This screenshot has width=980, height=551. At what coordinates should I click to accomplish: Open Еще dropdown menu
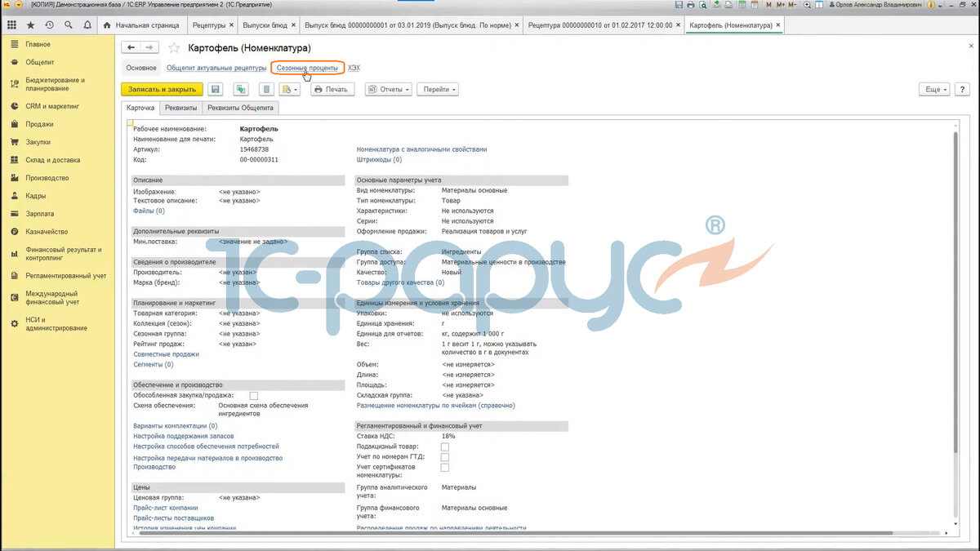(933, 89)
